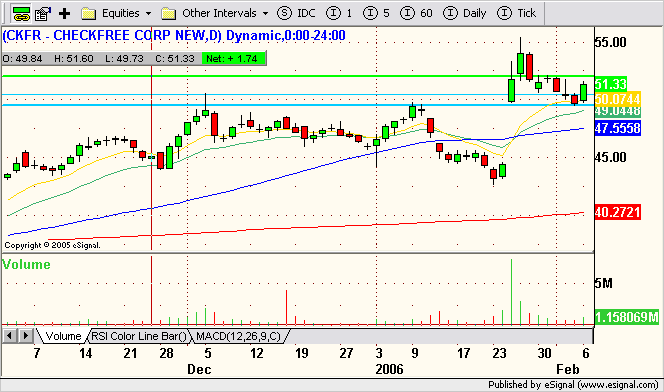
Task: Click the 1.158069M volume marker
Action: pos(627,317)
